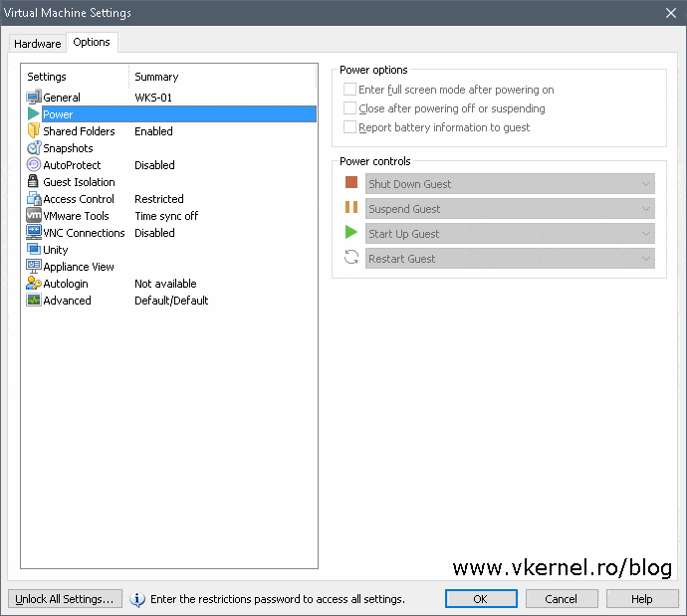Screen dimensions: 687x616
Task: Select the VNC Connections row label
Action: [84, 233]
